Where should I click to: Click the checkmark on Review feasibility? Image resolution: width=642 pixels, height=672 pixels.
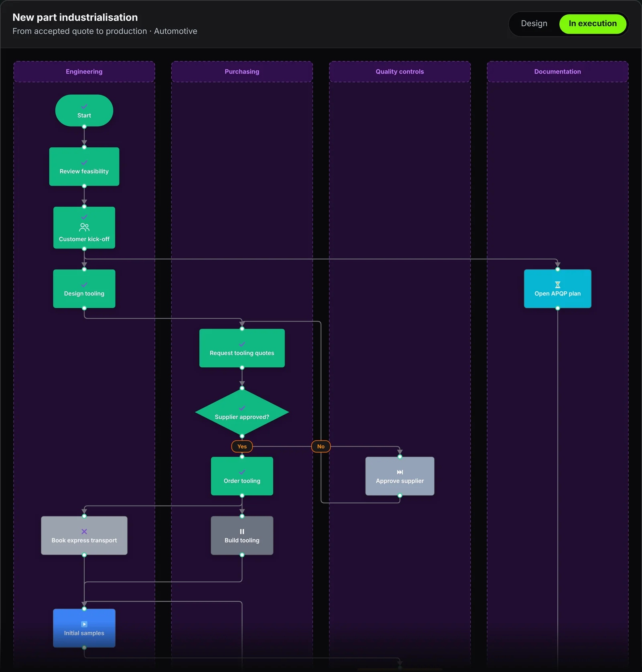click(x=84, y=163)
